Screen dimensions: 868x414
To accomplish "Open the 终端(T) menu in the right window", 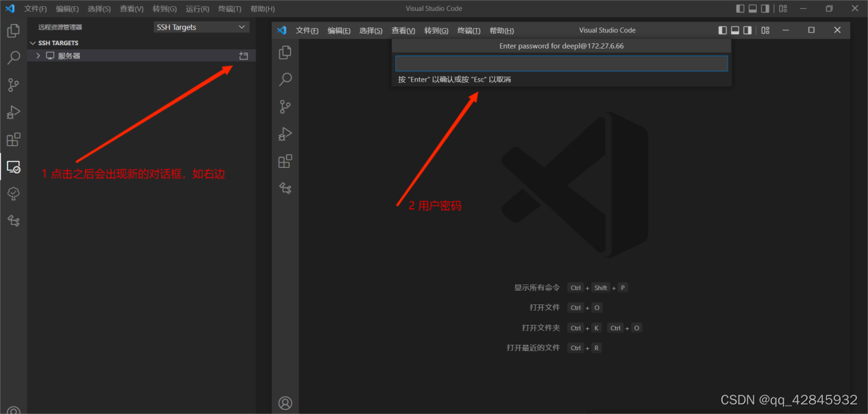I will [469, 31].
